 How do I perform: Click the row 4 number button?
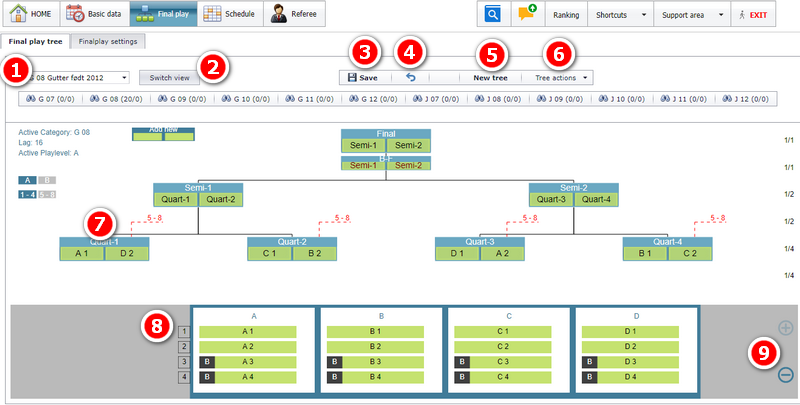(184, 378)
